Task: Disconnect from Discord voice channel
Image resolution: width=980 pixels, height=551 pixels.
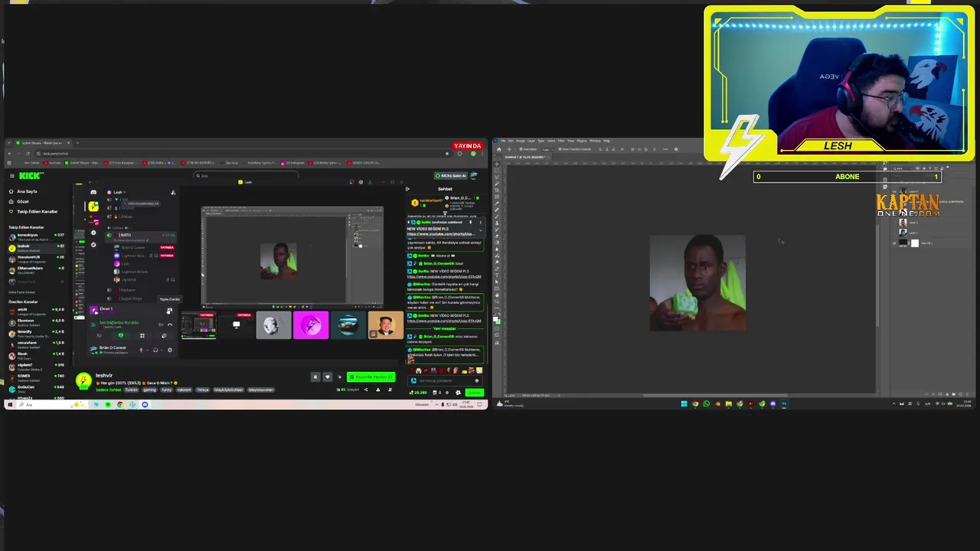Action: click(170, 324)
